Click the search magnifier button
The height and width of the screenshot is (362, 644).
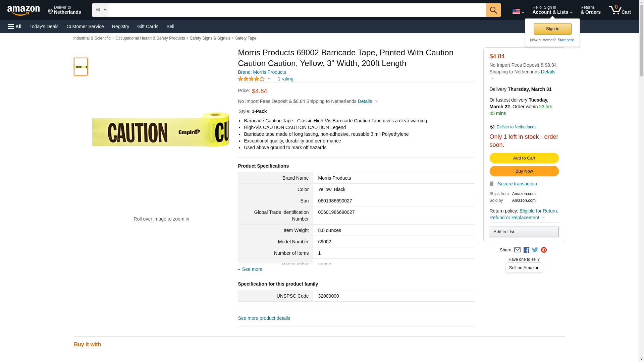pyautogui.click(x=493, y=10)
